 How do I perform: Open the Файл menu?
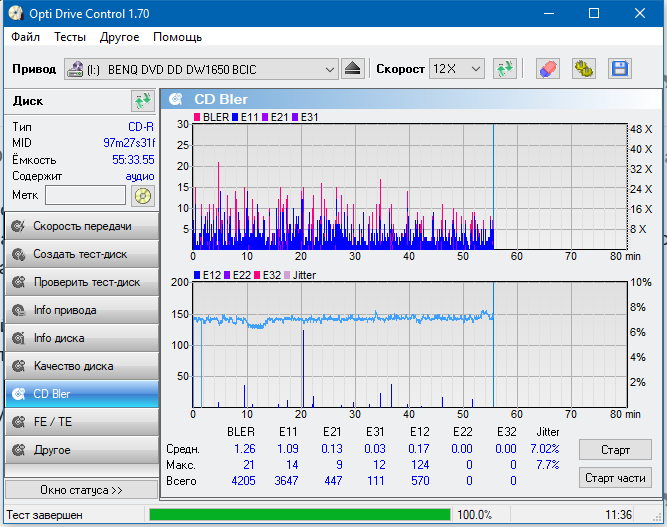tap(26, 37)
